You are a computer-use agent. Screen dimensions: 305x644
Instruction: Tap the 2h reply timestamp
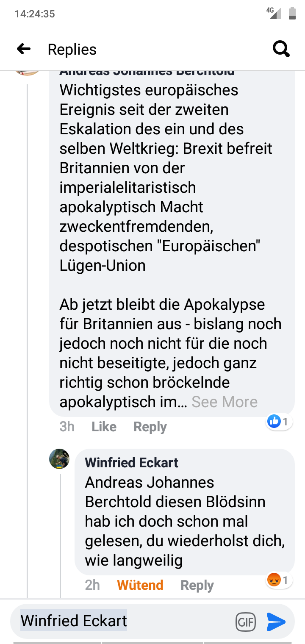92,585
